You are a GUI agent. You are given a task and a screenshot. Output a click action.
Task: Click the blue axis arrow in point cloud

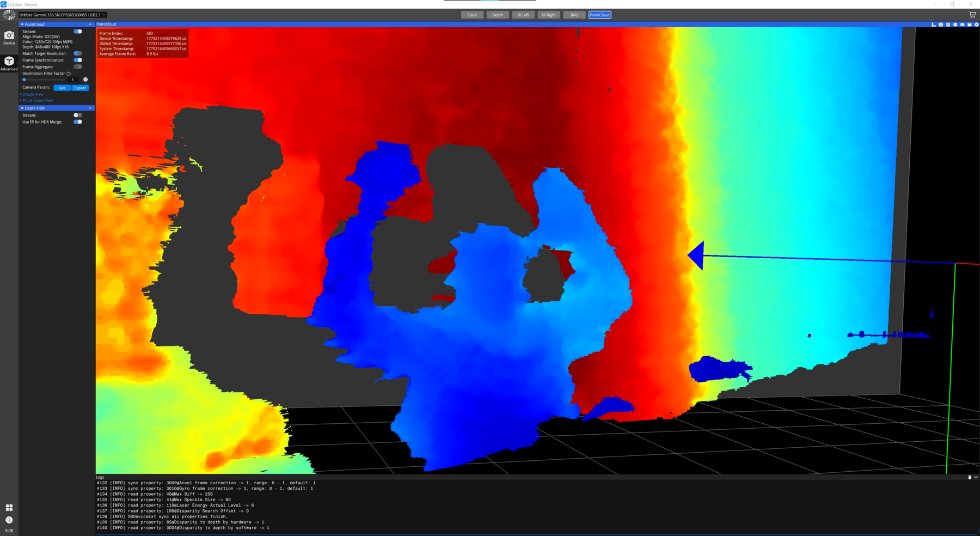click(x=696, y=255)
